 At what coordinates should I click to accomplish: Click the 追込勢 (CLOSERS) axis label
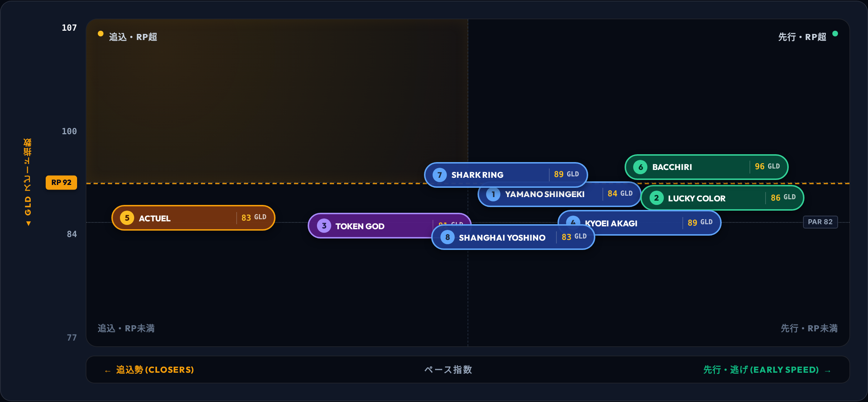pyautogui.click(x=155, y=370)
